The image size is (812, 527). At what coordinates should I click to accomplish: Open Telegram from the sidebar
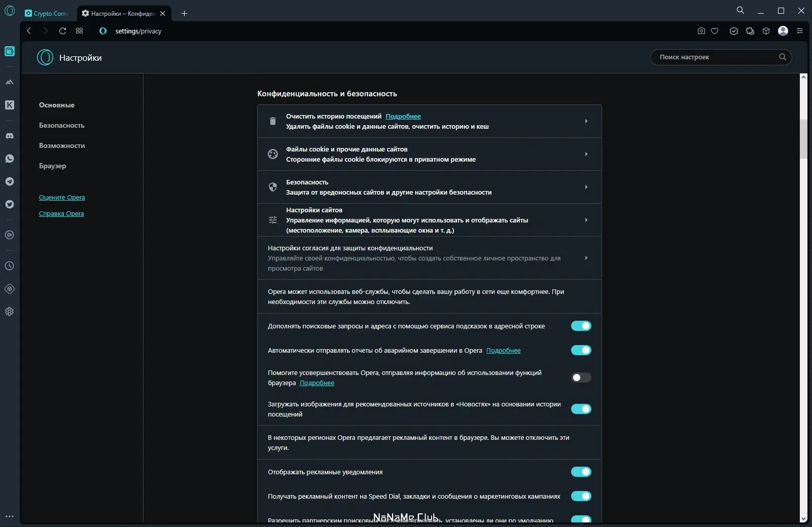(10, 181)
